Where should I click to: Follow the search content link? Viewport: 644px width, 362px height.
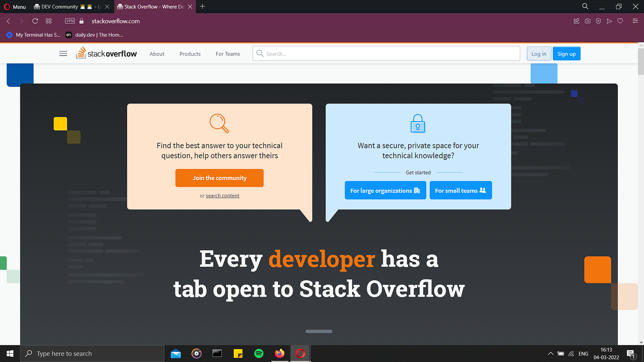point(223,196)
